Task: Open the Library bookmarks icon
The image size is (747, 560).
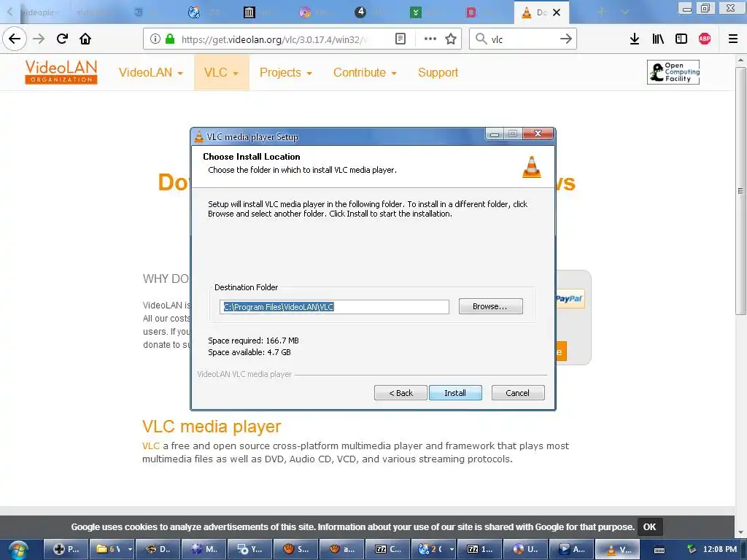Action: 658,39
